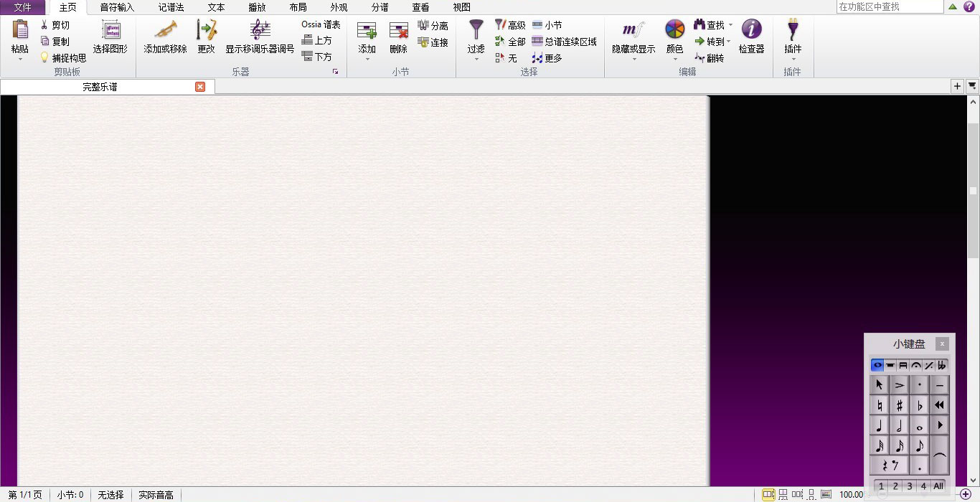Click the saxophone Change (更改) instrument icon
Image resolution: width=980 pixels, height=502 pixels.
point(207,29)
